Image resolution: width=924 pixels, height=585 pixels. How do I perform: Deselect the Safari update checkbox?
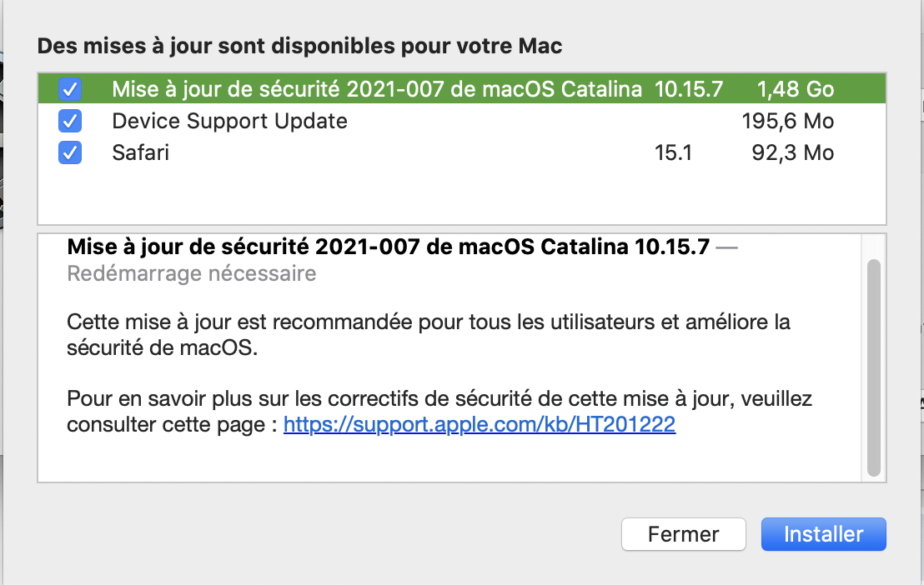[x=70, y=153]
